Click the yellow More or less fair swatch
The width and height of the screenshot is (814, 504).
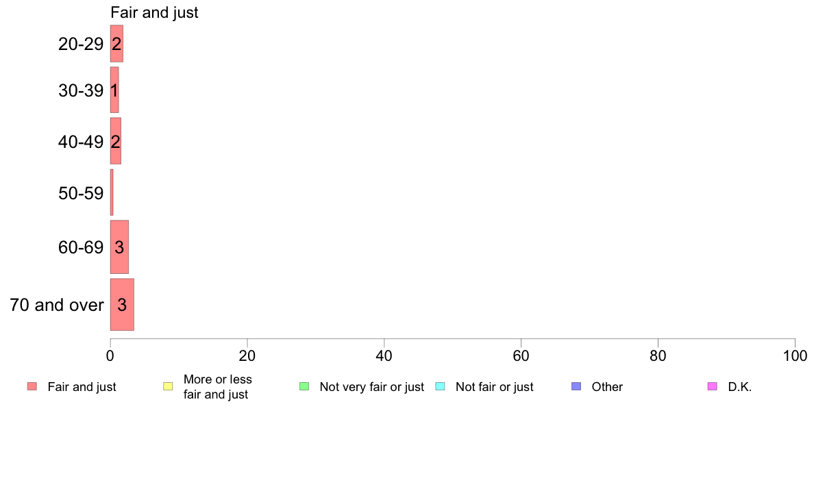pos(168,386)
